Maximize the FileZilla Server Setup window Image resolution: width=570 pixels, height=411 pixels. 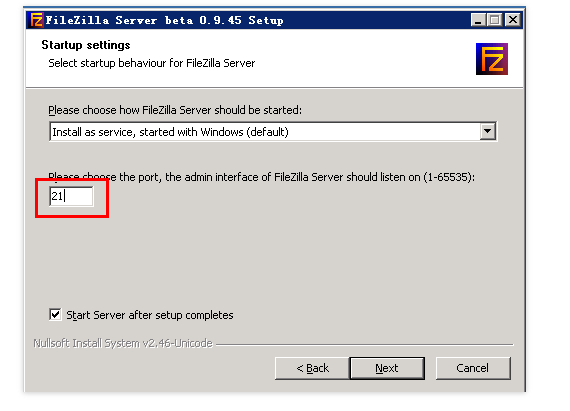[x=494, y=20]
